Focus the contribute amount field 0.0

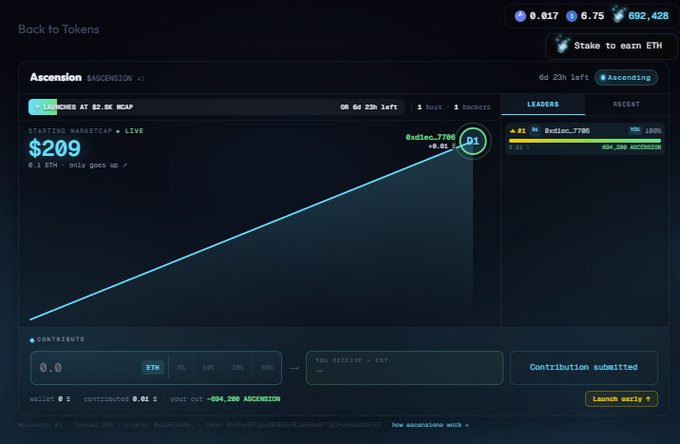pos(87,368)
